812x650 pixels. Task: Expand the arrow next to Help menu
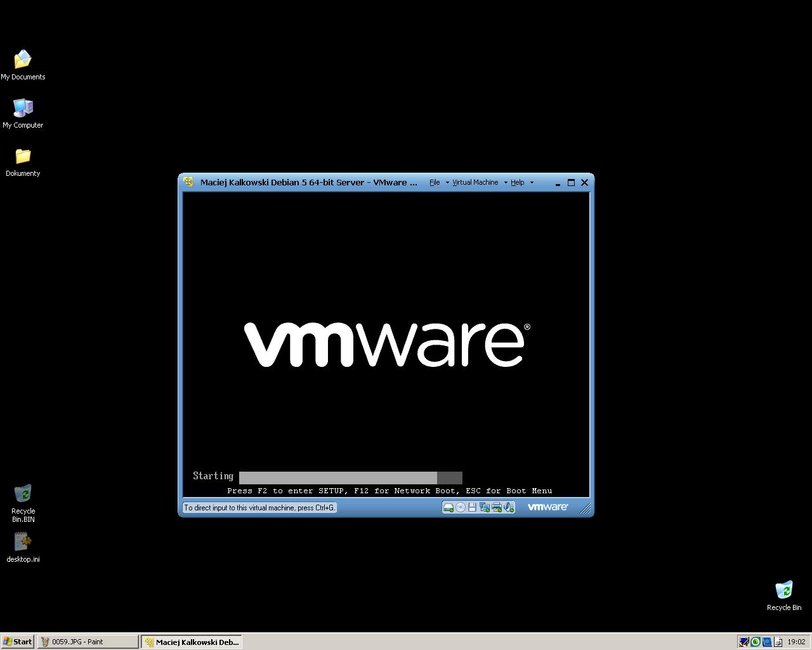tap(532, 183)
